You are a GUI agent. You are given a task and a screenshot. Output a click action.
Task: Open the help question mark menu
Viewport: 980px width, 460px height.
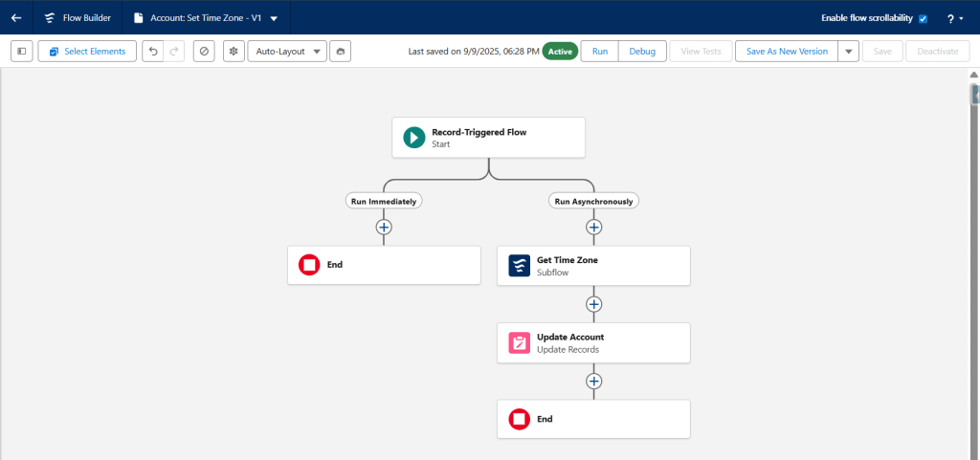click(954, 18)
